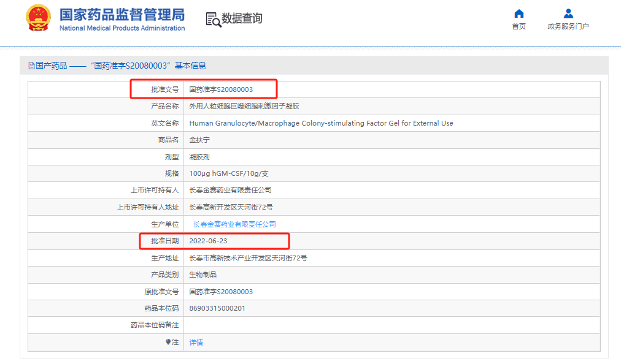Click the national emblem logo
The image size is (621, 364).
tap(39, 18)
